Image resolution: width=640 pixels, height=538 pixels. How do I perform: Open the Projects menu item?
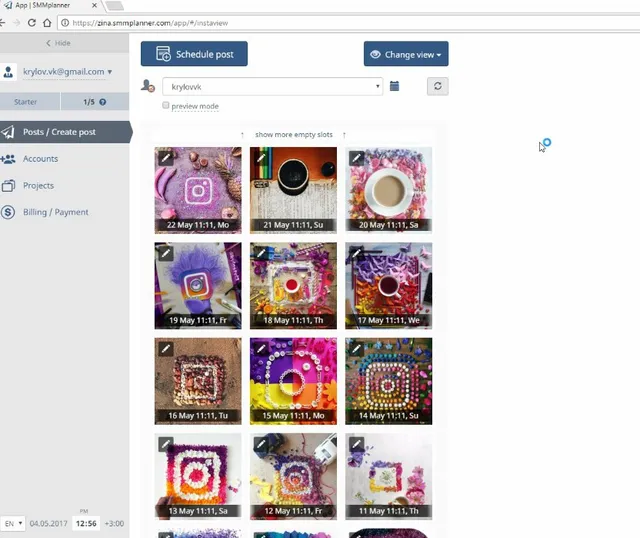pos(38,185)
